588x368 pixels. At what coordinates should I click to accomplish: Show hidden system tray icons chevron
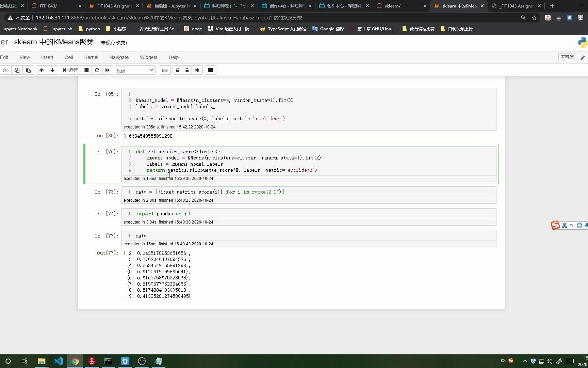point(525,361)
